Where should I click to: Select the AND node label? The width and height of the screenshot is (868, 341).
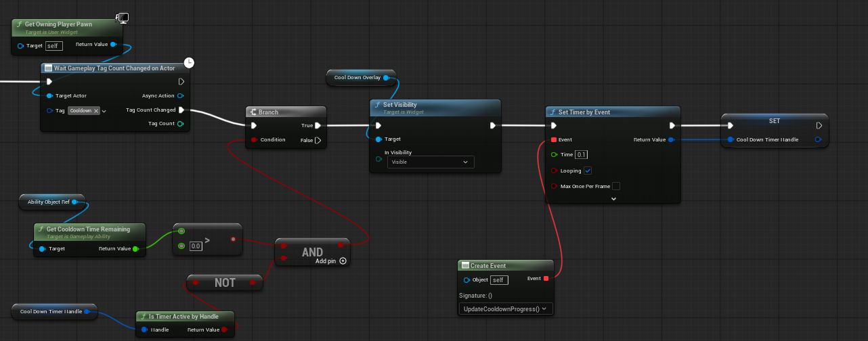click(312, 252)
